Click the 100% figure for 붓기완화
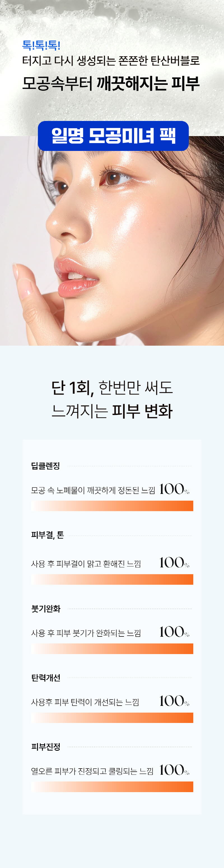This screenshot has width=224, height=868. (174, 632)
